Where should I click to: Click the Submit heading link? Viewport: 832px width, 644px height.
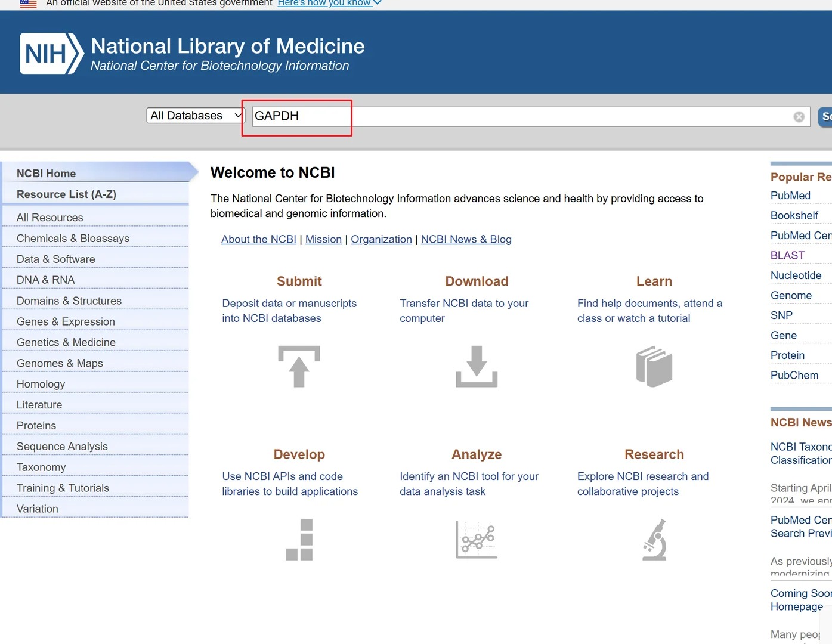pyautogui.click(x=299, y=281)
